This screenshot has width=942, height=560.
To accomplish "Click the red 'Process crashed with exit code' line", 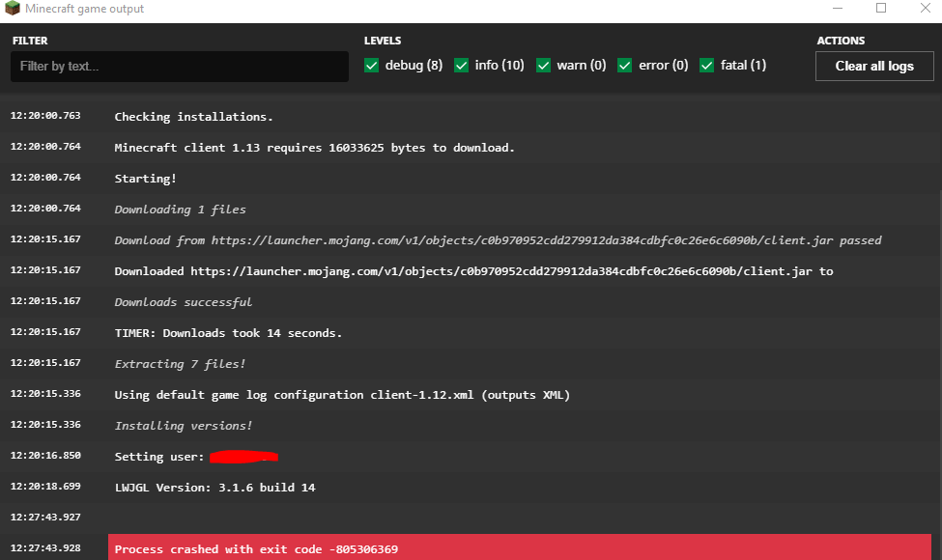I will click(x=520, y=548).
